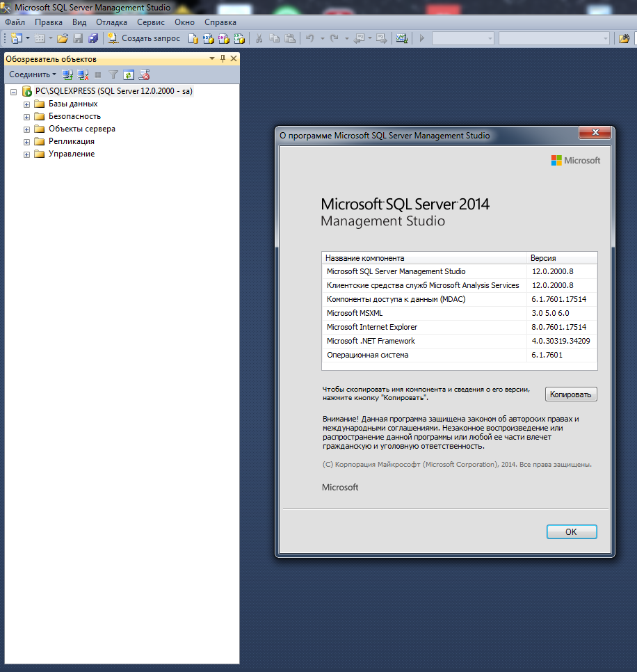
Task: Click OK in the about dialog
Action: [x=571, y=531]
